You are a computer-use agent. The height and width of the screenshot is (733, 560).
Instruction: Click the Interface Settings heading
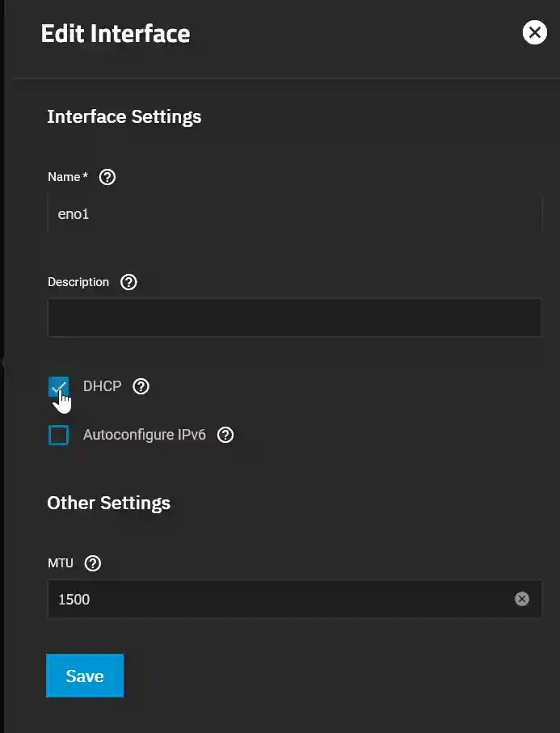click(124, 116)
